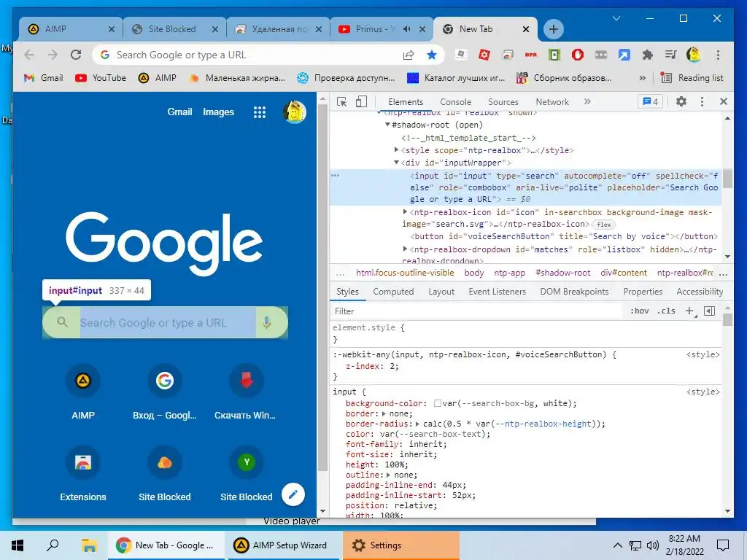Toggle the device toolbar icon
Screen dimensions: 747x560
[x=362, y=101]
